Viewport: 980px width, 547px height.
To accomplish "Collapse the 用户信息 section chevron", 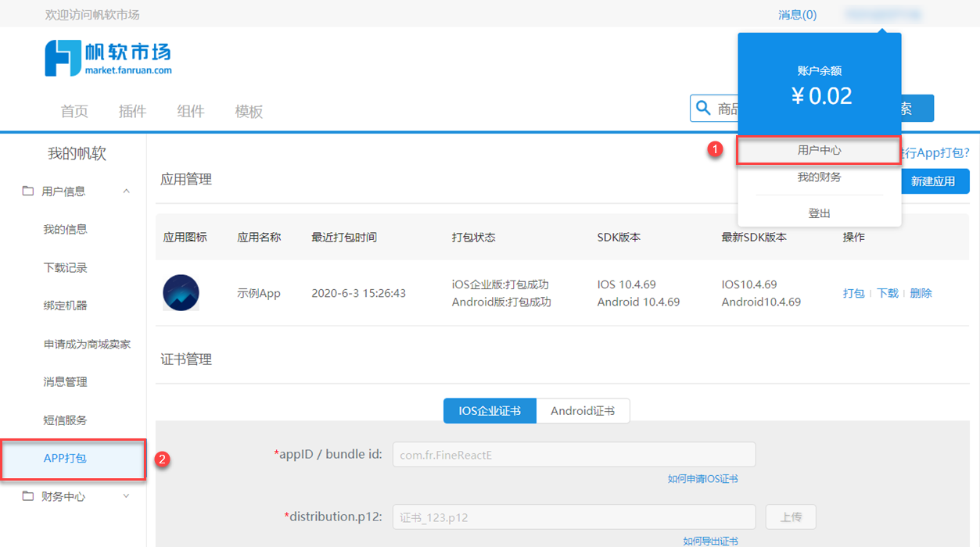I will (127, 191).
